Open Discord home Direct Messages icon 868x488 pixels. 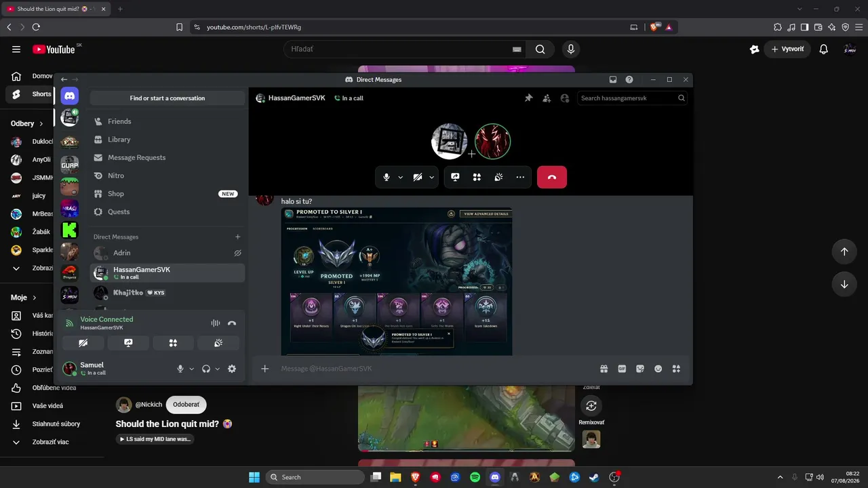pos(70,96)
